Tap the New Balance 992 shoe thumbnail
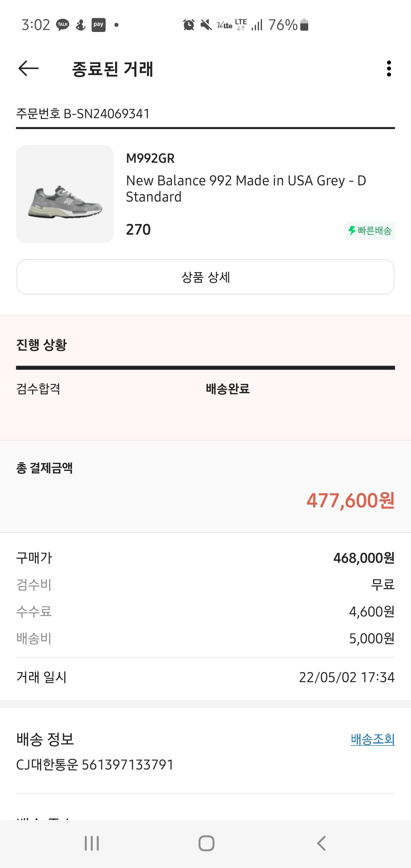 (65, 194)
